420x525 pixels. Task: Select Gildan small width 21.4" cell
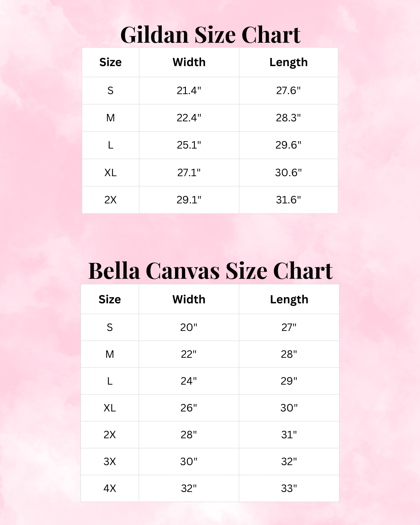coord(189,91)
